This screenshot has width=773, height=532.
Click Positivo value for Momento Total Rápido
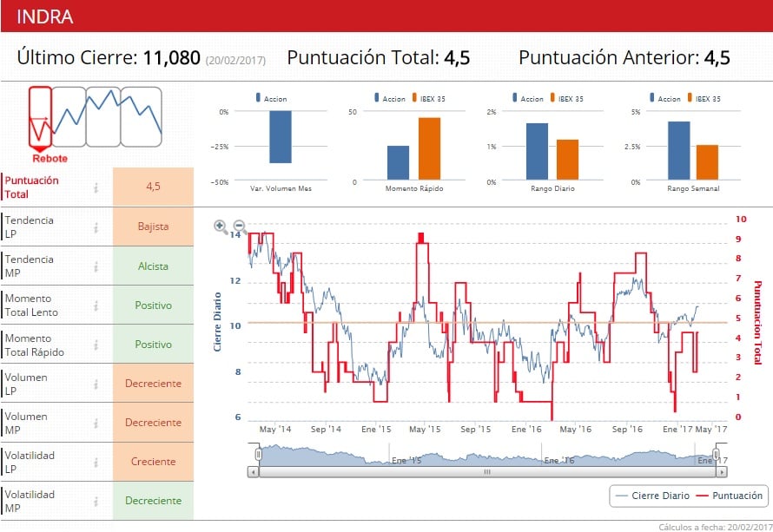(154, 345)
